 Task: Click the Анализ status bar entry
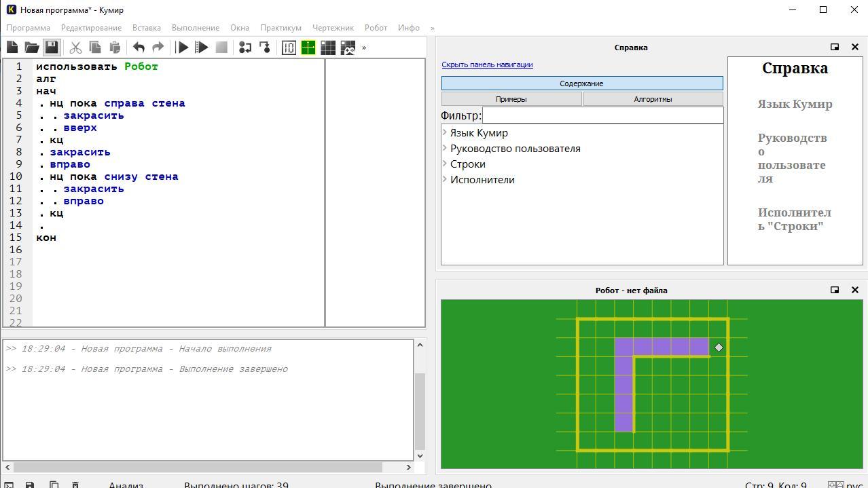point(126,485)
